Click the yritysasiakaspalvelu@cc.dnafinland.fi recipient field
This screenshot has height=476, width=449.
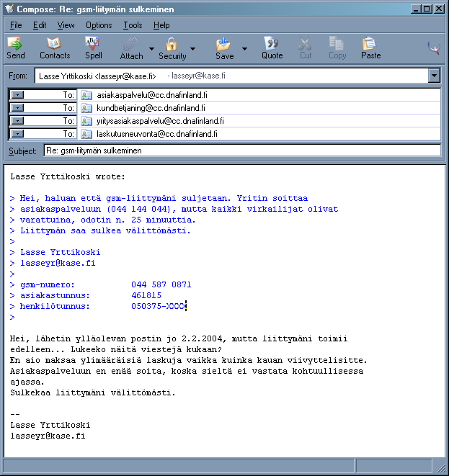(x=259, y=121)
